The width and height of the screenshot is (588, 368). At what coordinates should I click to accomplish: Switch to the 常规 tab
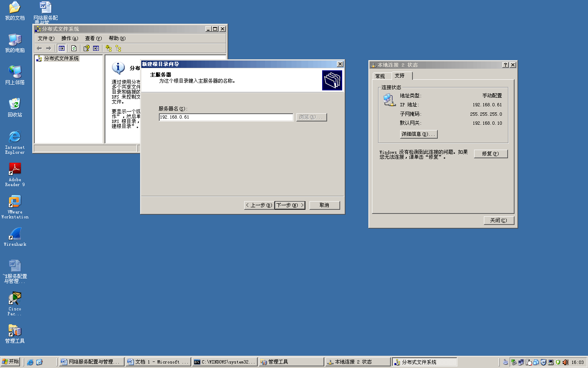click(x=380, y=76)
